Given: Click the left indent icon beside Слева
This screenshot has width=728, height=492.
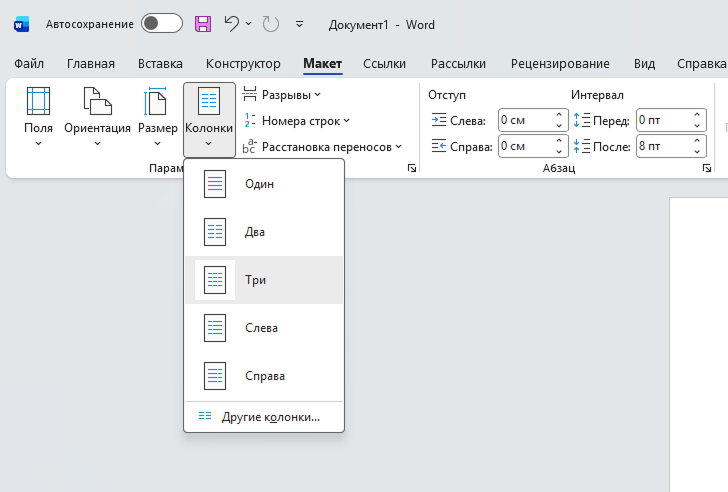Looking at the screenshot, I should pyautogui.click(x=438, y=120).
